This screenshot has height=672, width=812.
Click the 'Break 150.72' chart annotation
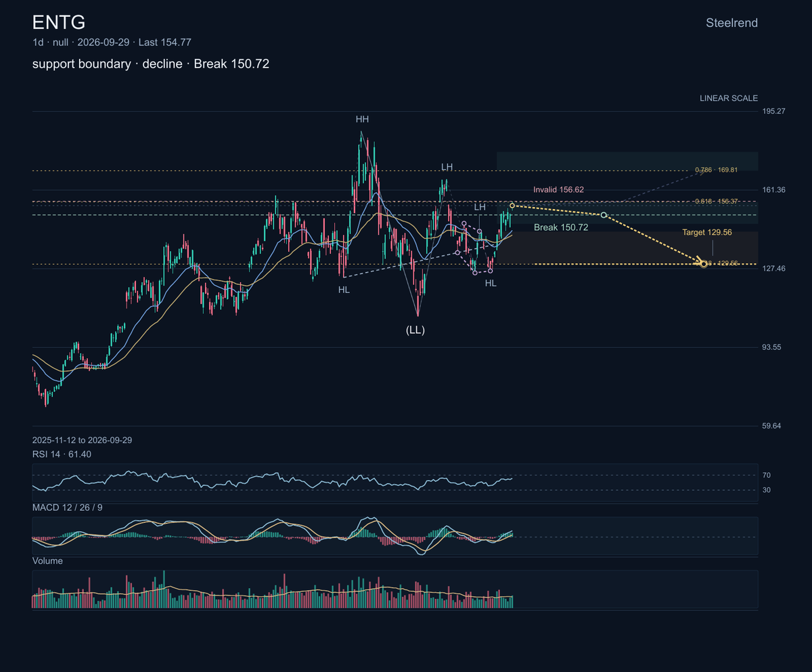coord(561,227)
